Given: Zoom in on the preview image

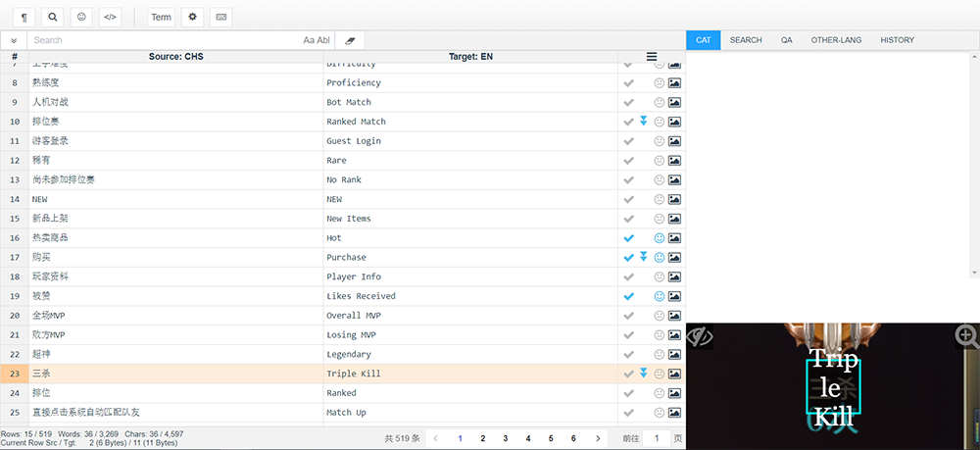Looking at the screenshot, I should 966,336.
